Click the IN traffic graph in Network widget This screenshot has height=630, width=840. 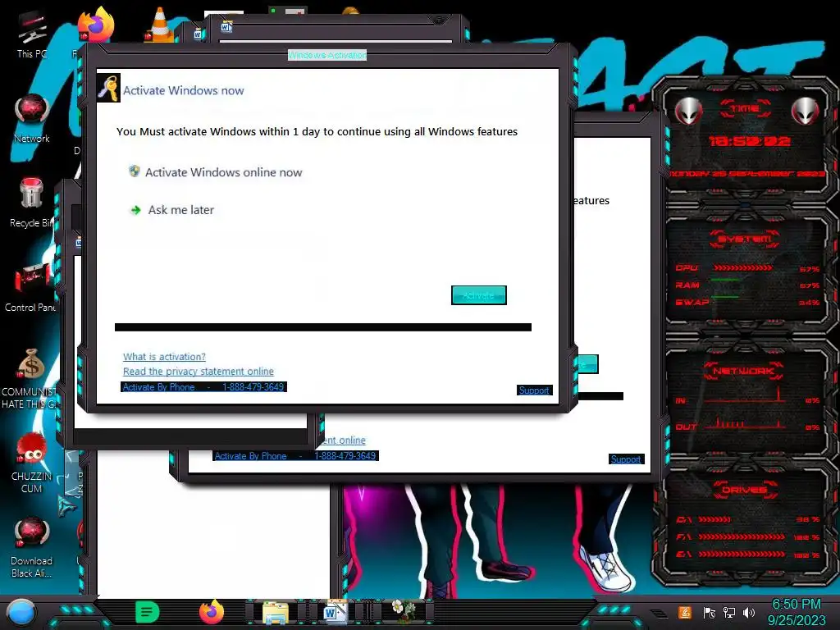coord(745,395)
